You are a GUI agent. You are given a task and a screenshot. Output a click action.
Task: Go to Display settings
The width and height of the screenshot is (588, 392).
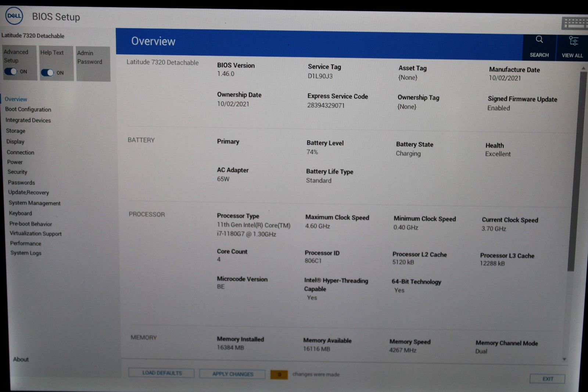coord(15,142)
